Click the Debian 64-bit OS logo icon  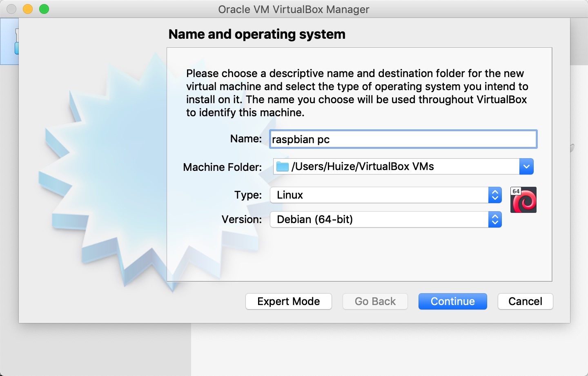pos(523,200)
